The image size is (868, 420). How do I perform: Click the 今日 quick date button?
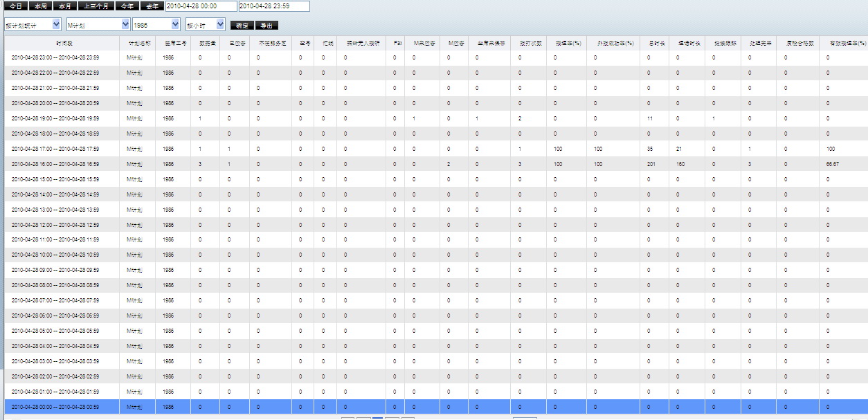coord(15,6)
